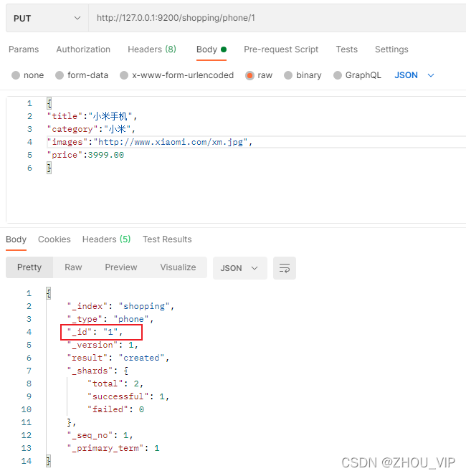Click the images URL line in editor
Screen dimensions: 466x476
150,142
